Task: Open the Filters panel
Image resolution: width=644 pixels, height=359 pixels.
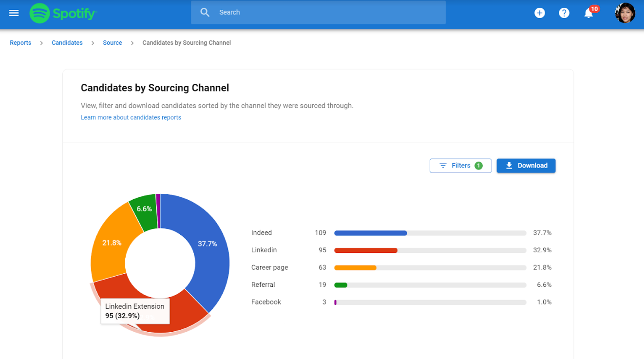Action: click(460, 166)
